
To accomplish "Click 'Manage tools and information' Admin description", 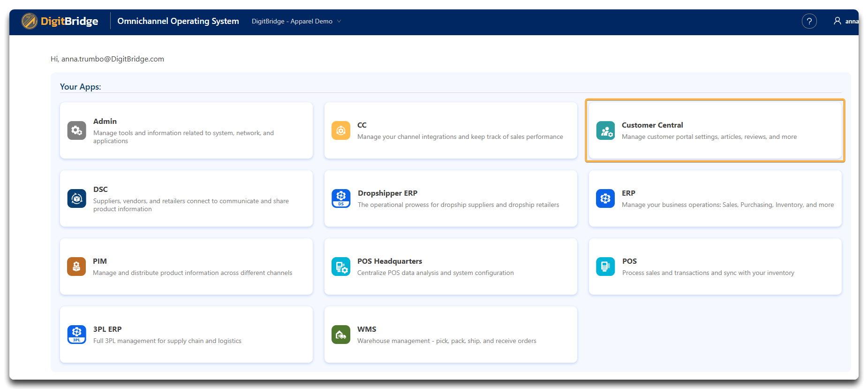I will point(183,137).
